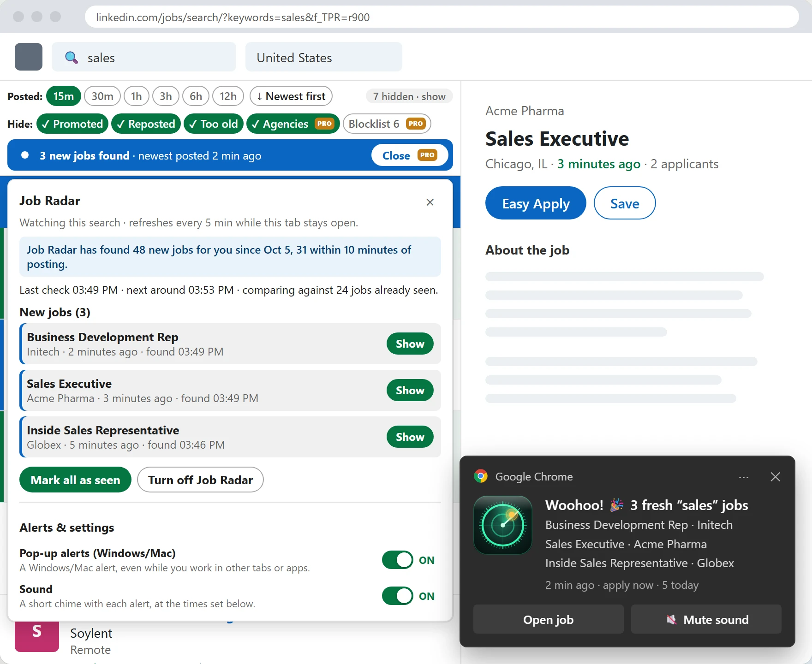Viewport: 812px width, 664px height.
Task: Open the Blocklist 6 PRO filter
Action: tap(387, 124)
